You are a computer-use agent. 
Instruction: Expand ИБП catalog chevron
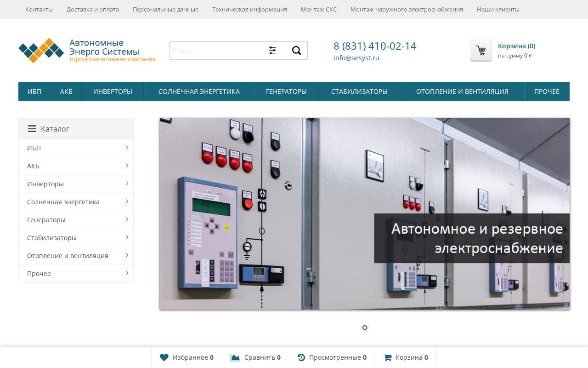click(x=127, y=148)
